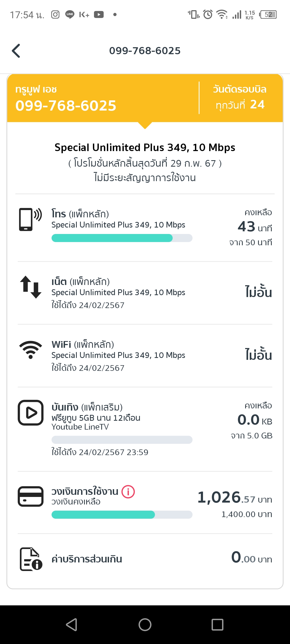
Task: Tap the credit limit card icon
Action: (x=31, y=496)
